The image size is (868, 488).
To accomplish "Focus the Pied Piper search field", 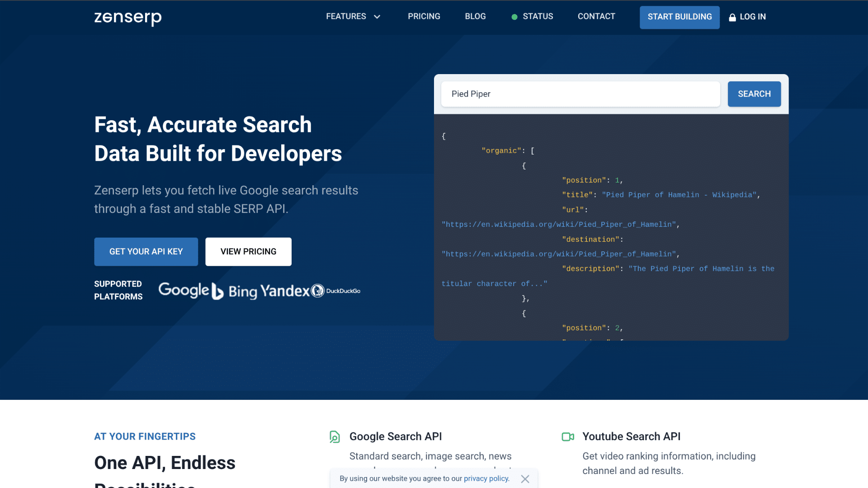I will coord(580,94).
